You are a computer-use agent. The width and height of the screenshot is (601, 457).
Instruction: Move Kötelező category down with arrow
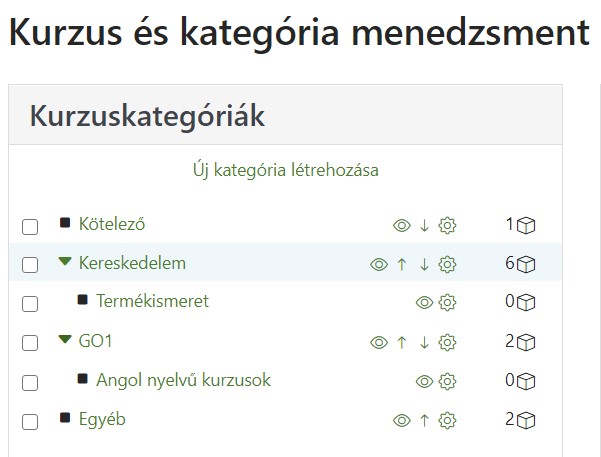click(x=424, y=225)
